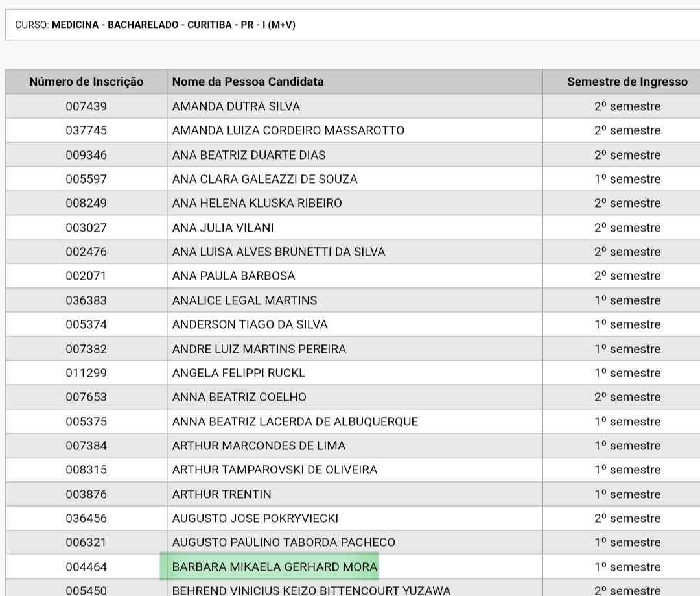Select the name ANDRE LUIZ MARTINS PEREIRA

point(259,349)
